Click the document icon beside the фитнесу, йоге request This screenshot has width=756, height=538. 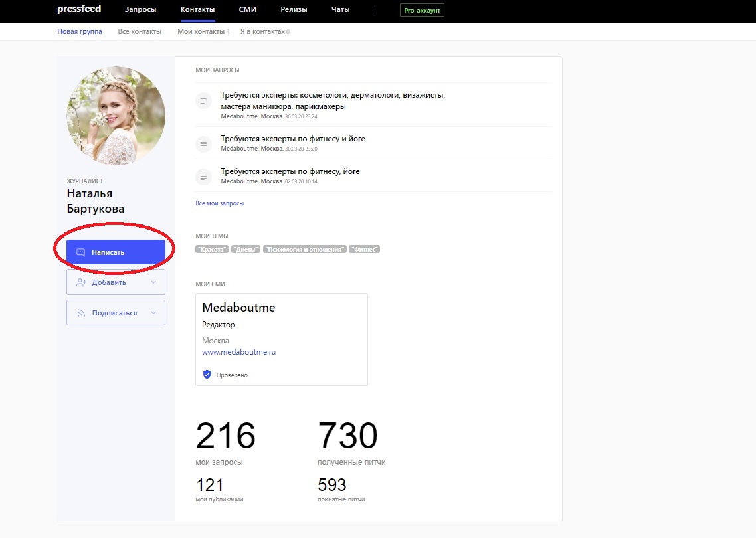[204, 176]
